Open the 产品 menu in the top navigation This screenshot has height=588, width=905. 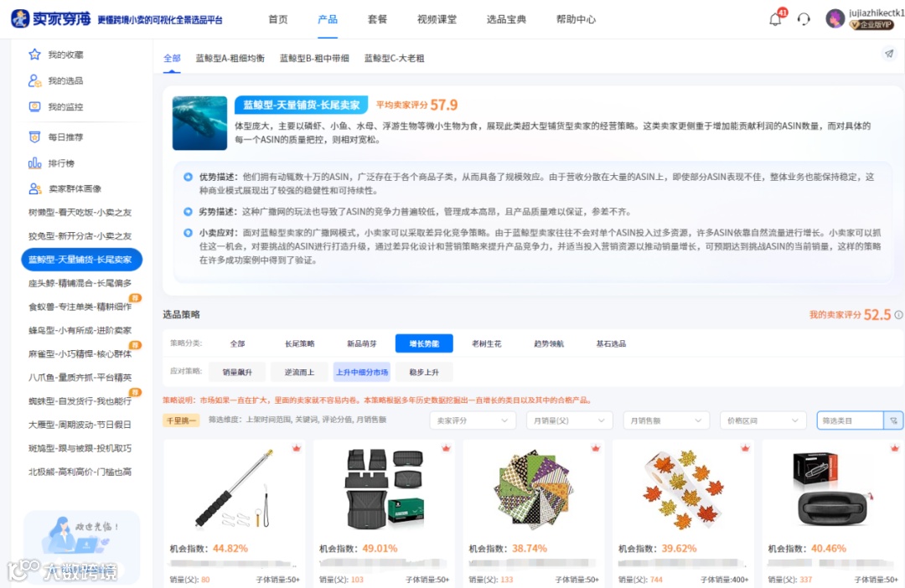[x=328, y=18]
